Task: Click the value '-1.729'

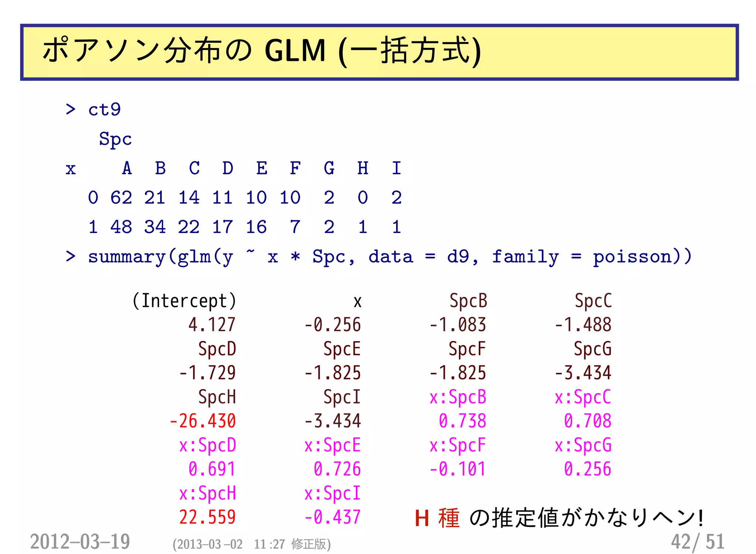Action: click(207, 373)
